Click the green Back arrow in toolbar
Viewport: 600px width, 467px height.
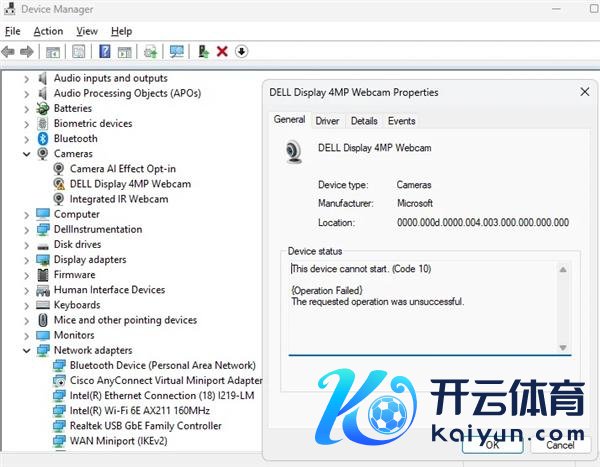click(9, 51)
